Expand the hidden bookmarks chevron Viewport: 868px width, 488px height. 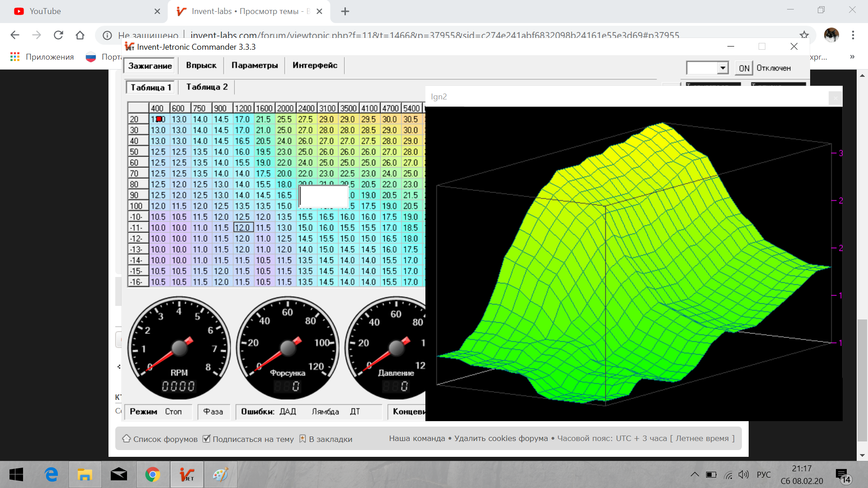click(852, 57)
